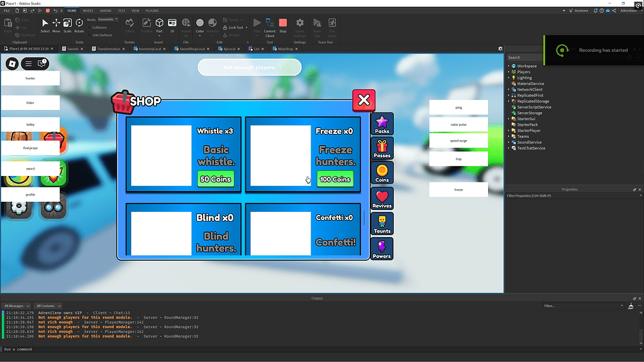Click the spectate eyes game button
Image resolution: width=644 pixels, height=362 pixels.
[53, 208]
